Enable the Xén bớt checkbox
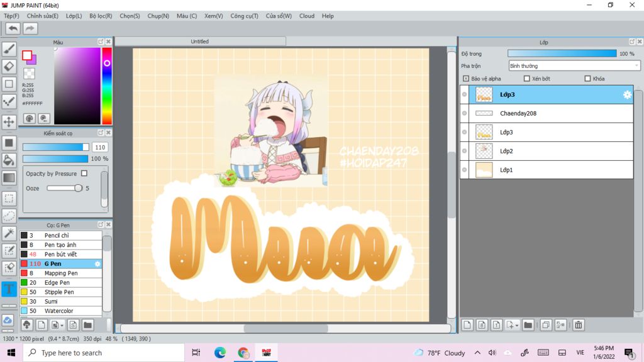This screenshot has height=362, width=644. (x=526, y=79)
